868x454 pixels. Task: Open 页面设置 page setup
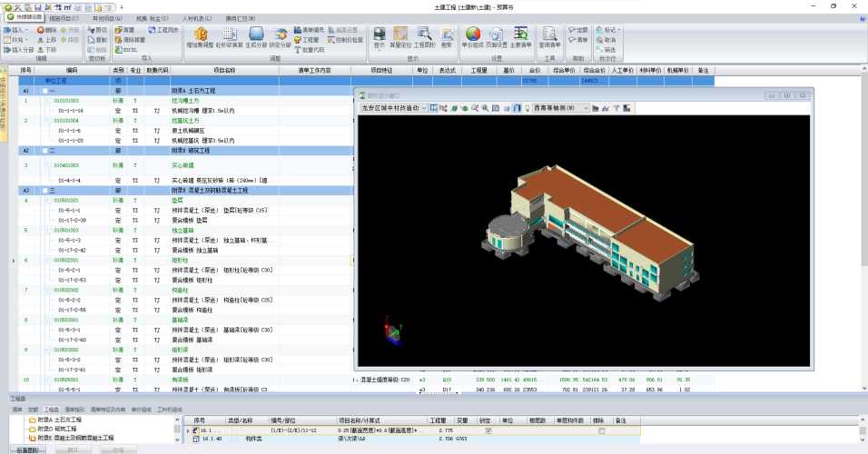tap(497, 37)
